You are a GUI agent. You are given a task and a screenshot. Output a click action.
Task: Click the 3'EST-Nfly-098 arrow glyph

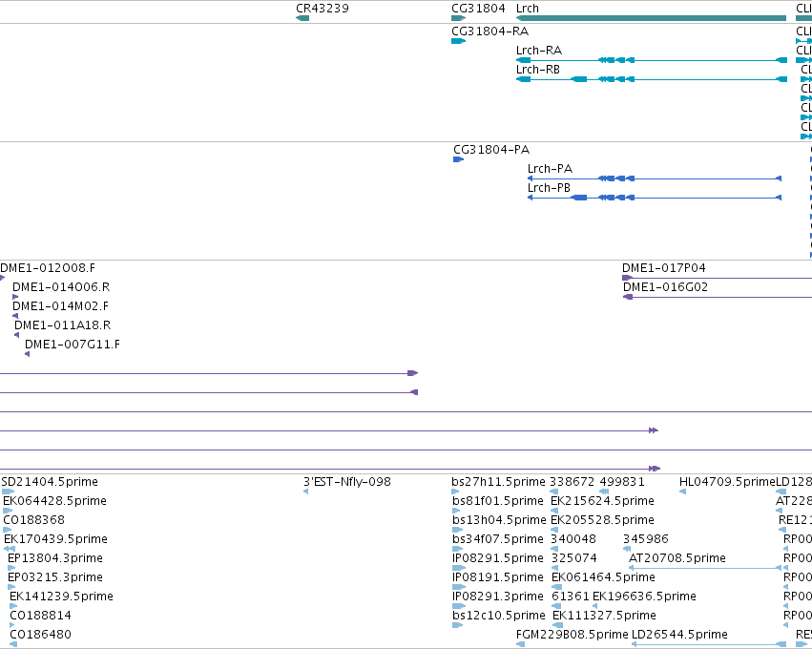tap(305, 492)
